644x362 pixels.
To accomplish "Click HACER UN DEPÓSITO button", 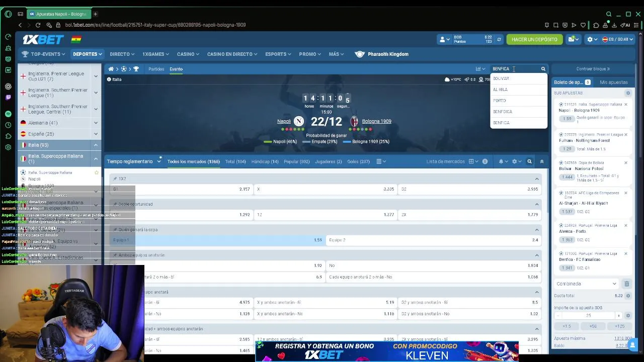I will [534, 39].
